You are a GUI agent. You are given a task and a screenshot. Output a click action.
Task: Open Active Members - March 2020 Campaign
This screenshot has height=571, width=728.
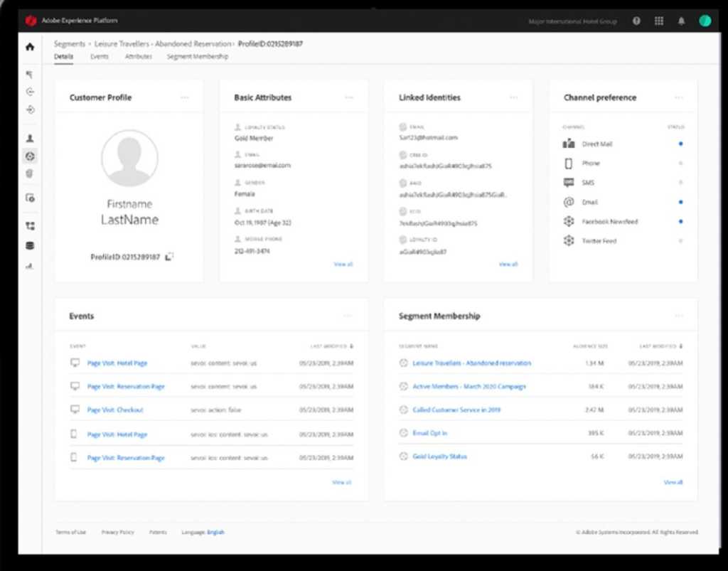tap(469, 386)
